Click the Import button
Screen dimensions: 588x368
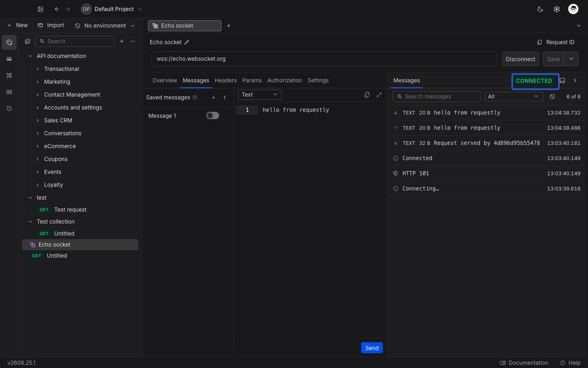tap(51, 25)
